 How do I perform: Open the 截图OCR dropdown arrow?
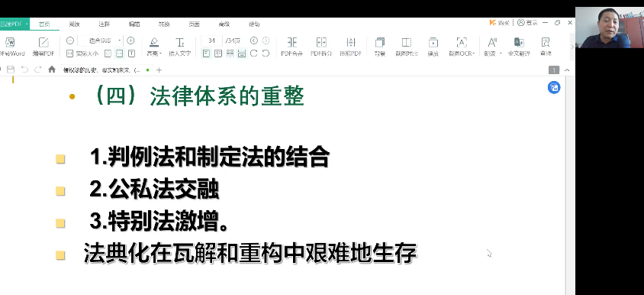pos(474,53)
